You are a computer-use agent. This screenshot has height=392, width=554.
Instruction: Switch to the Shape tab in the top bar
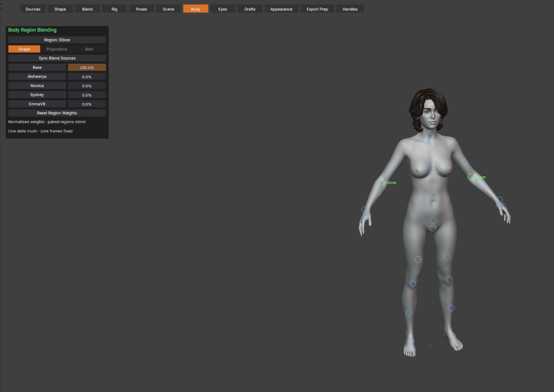[60, 9]
